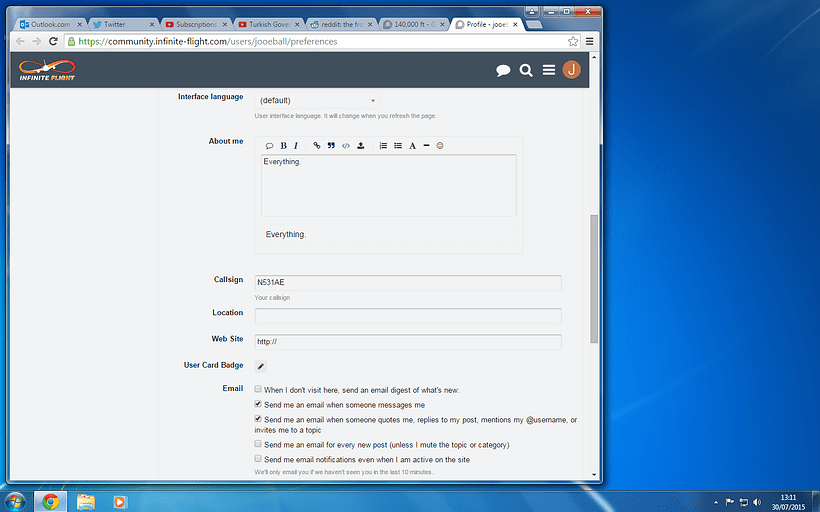View site security lock information
The width and height of the screenshot is (820, 512).
coord(72,41)
